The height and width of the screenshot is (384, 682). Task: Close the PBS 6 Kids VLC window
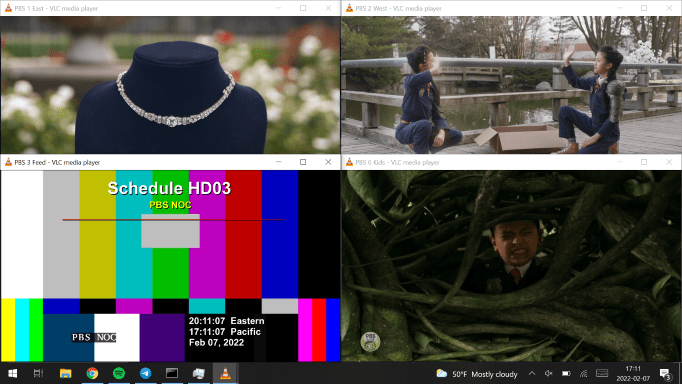tap(669, 162)
